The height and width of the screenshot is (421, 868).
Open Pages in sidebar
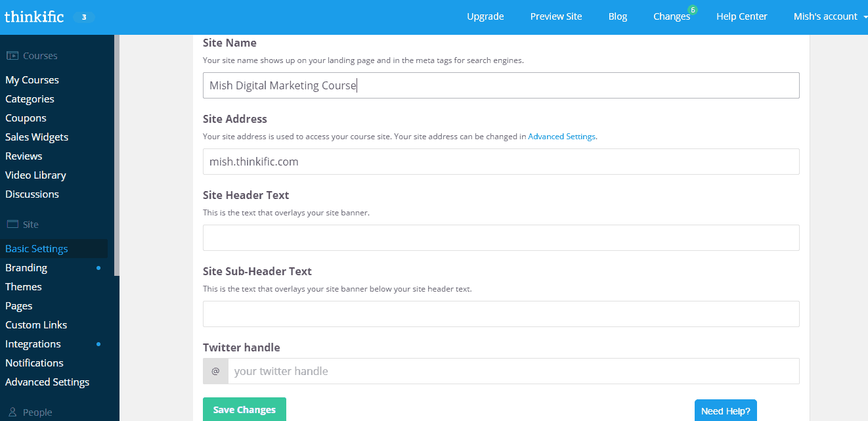(19, 306)
